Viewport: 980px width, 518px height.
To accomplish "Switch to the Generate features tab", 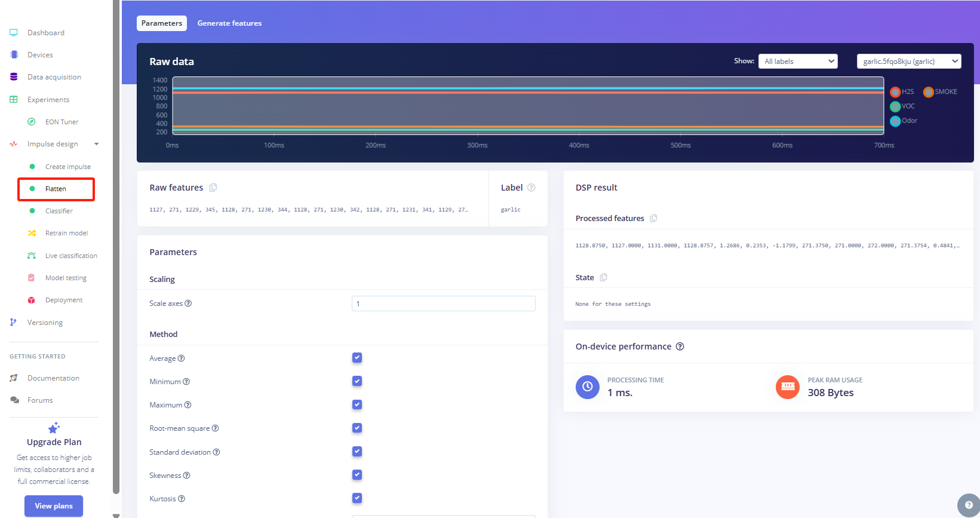I will (x=229, y=23).
